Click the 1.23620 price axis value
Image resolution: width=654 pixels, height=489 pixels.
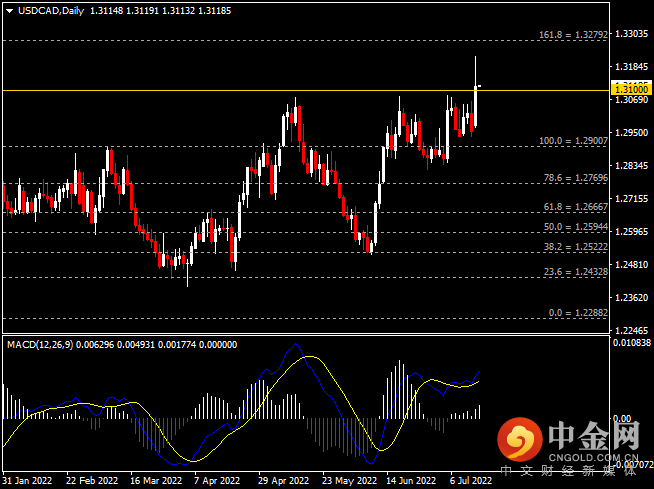(x=632, y=297)
